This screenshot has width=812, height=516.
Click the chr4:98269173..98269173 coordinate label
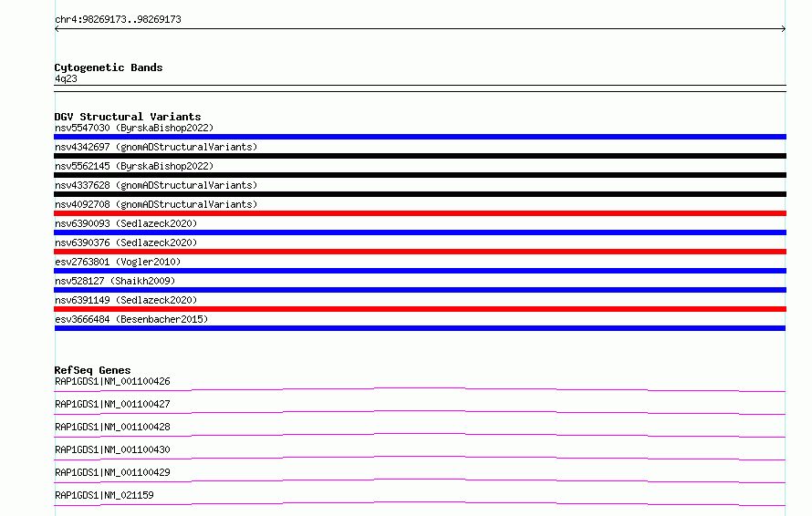click(118, 20)
